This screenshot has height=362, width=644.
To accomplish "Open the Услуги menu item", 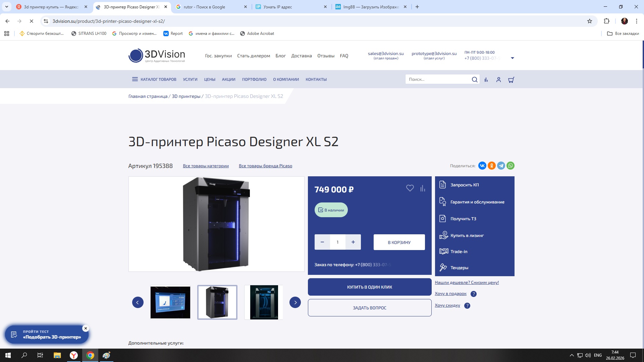I will (x=190, y=79).
